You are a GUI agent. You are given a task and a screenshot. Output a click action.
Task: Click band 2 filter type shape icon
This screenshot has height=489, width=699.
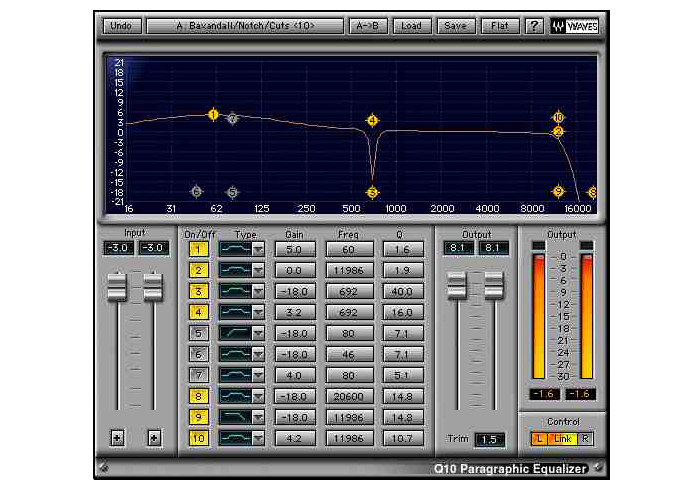point(235,270)
